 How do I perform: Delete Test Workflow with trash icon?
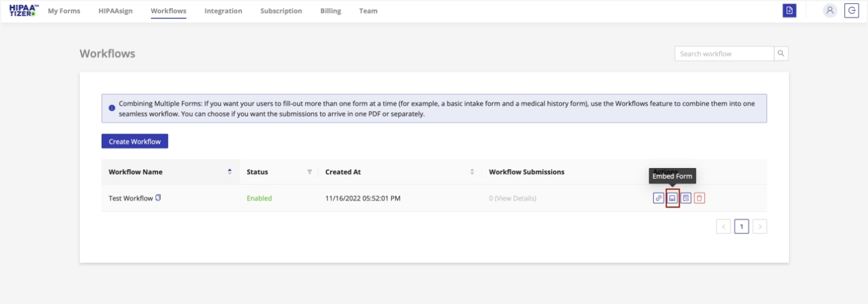[700, 198]
